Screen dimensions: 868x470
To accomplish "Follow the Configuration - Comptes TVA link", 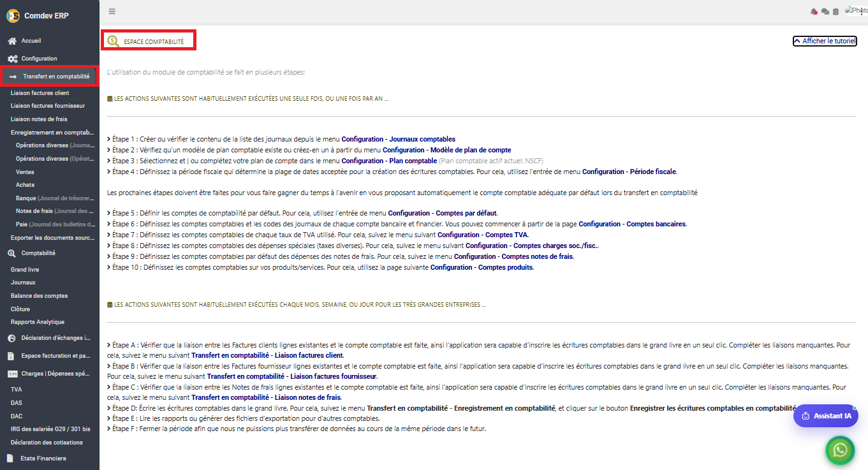I will pos(483,235).
